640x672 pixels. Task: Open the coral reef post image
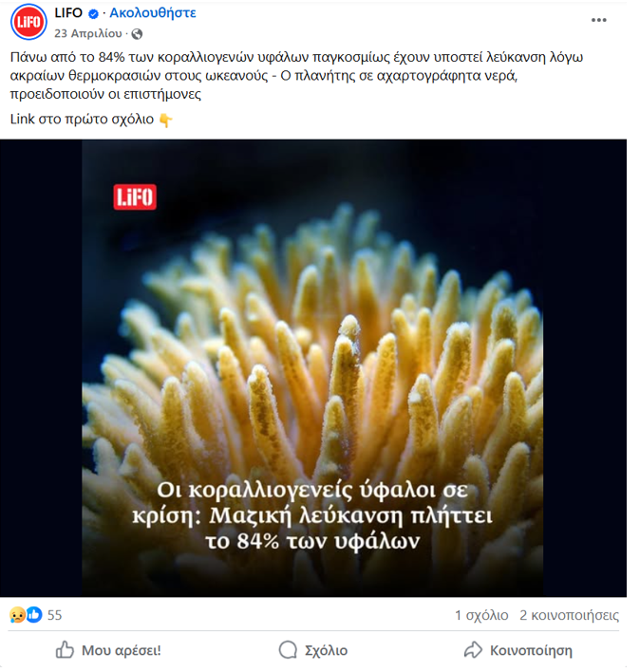(x=313, y=367)
